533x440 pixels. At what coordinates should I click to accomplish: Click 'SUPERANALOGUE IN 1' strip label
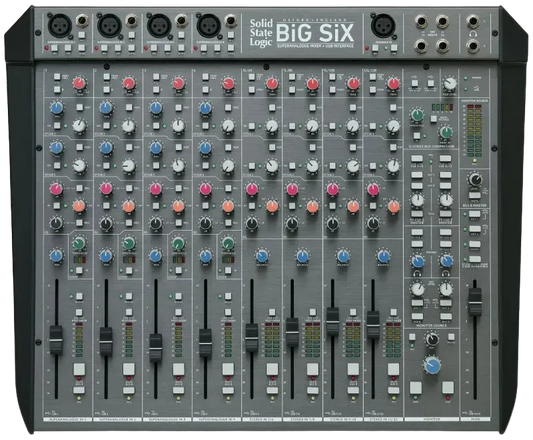[67, 420]
